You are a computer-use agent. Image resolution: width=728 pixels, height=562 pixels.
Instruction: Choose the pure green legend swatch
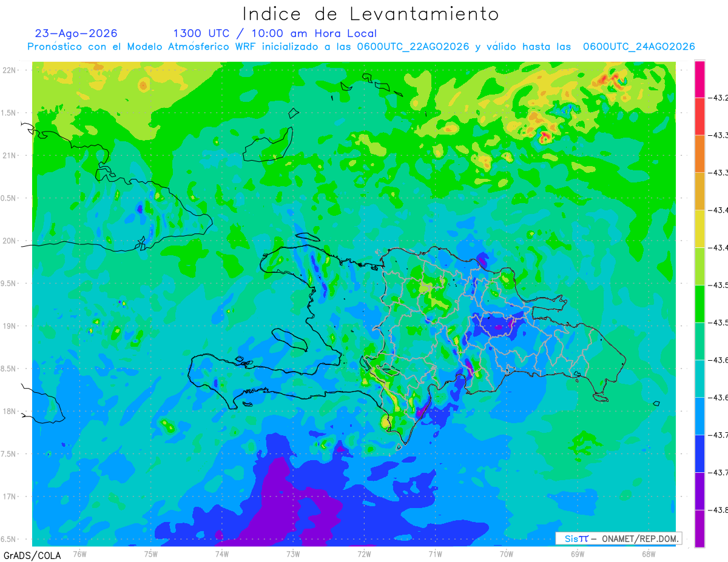coord(699,304)
